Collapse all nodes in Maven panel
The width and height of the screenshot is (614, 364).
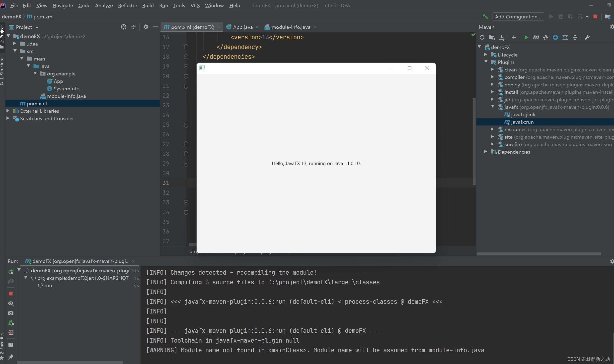coord(575,37)
